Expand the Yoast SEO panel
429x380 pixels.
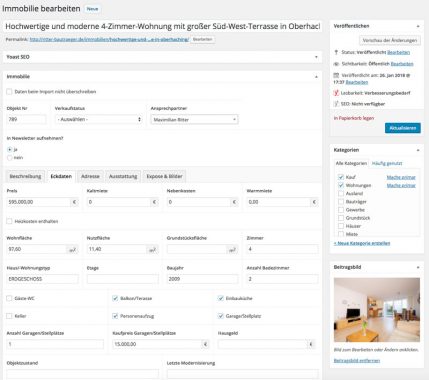[316, 57]
